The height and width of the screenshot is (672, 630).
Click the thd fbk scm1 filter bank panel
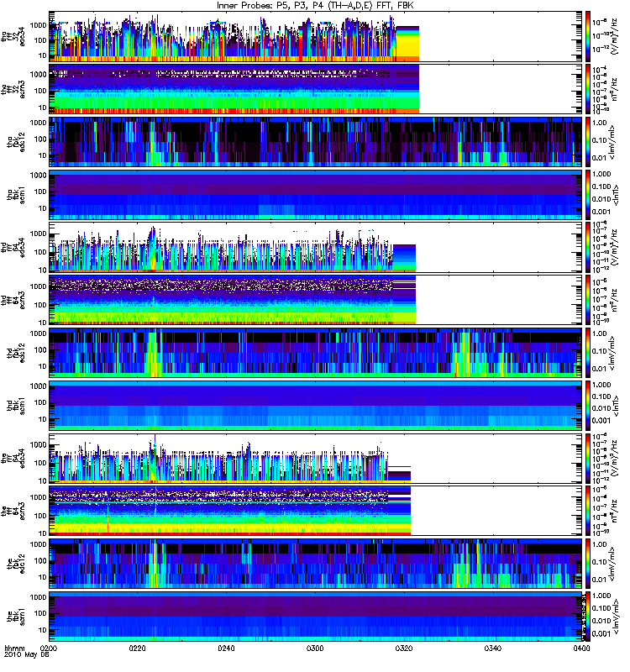coord(316,406)
